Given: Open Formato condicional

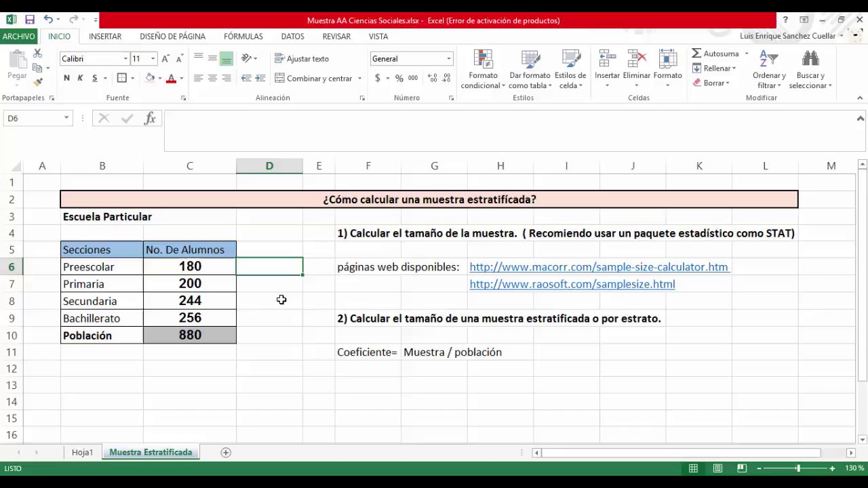Looking at the screenshot, I should [483, 69].
